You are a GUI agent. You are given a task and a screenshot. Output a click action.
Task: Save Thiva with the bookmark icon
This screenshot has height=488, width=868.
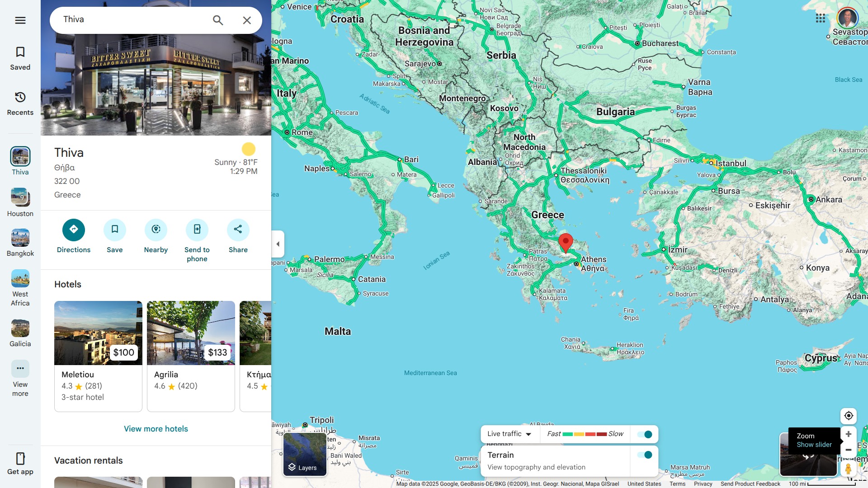115,230
